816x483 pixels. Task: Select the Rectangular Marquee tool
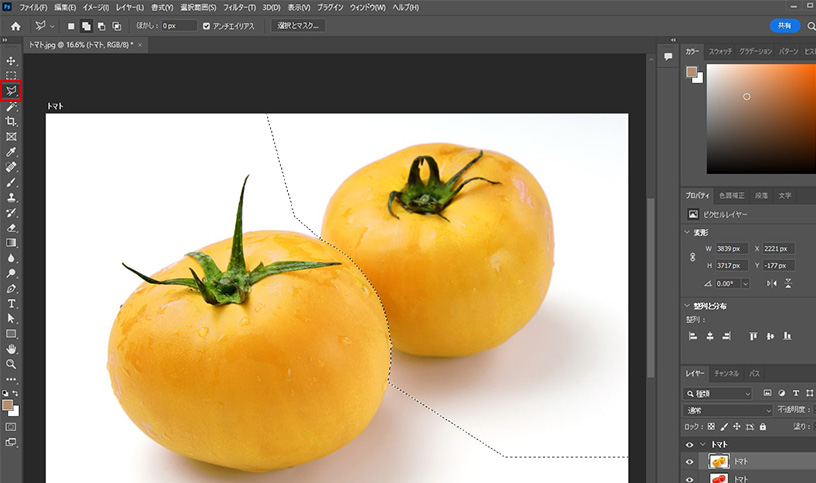tap(11, 75)
